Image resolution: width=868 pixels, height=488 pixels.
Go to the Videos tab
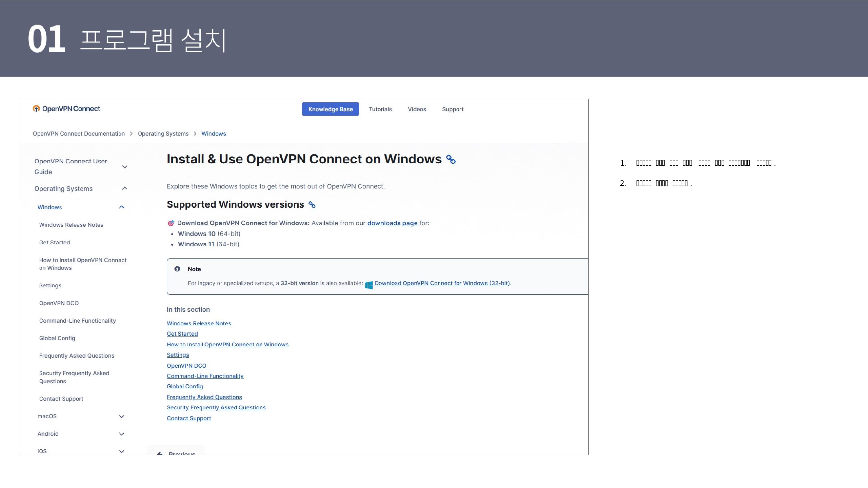[417, 109]
